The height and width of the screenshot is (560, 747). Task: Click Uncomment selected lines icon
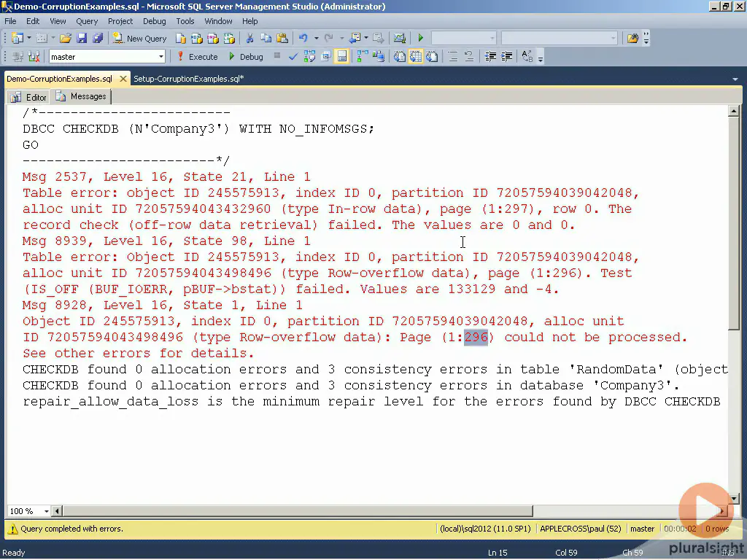(469, 57)
